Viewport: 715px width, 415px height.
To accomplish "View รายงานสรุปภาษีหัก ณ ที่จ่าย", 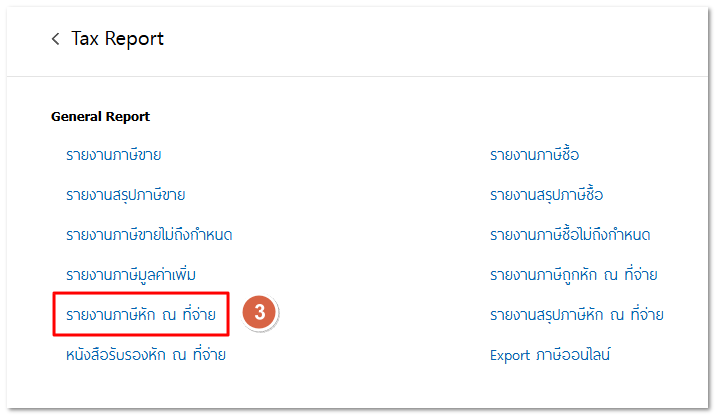I will pyautogui.click(x=576, y=314).
